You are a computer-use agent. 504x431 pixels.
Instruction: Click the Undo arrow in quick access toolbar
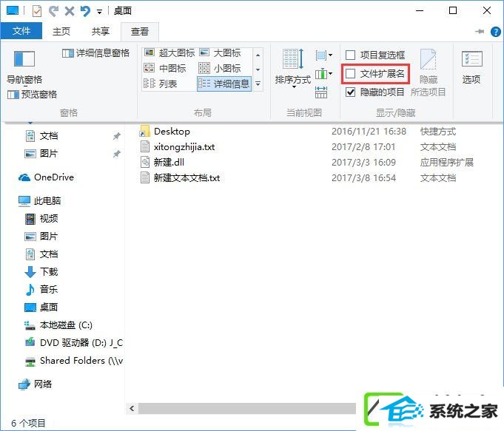85,11
